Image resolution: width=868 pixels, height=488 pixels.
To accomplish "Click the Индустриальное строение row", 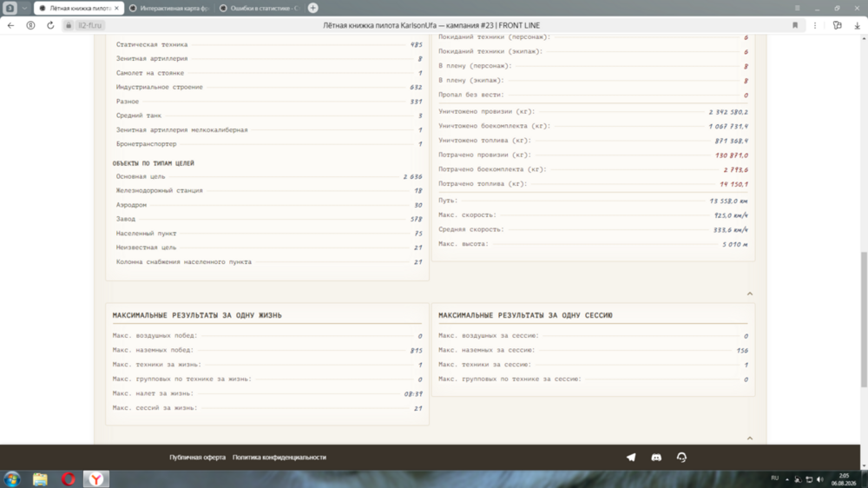I will [268, 87].
